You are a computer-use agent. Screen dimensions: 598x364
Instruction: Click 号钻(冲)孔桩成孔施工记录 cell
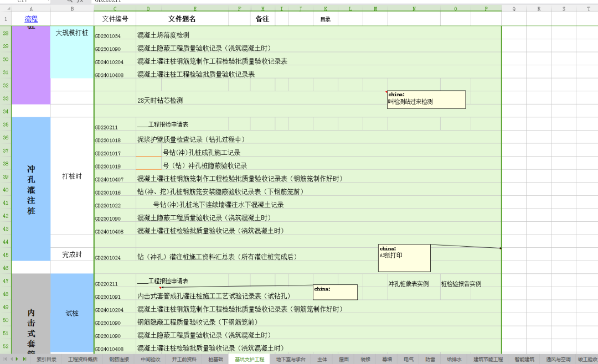coord(202,153)
